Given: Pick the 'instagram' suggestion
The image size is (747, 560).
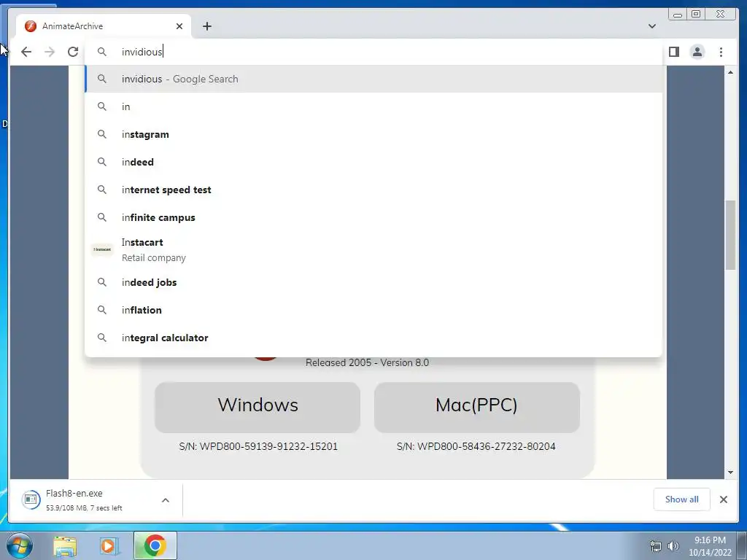Looking at the screenshot, I should pos(373,134).
